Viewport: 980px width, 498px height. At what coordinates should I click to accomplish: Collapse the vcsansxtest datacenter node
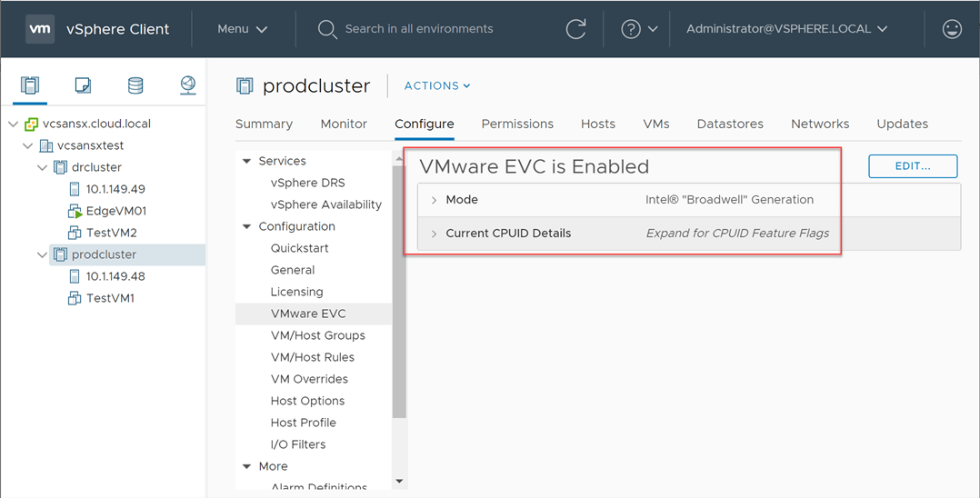[x=27, y=145]
